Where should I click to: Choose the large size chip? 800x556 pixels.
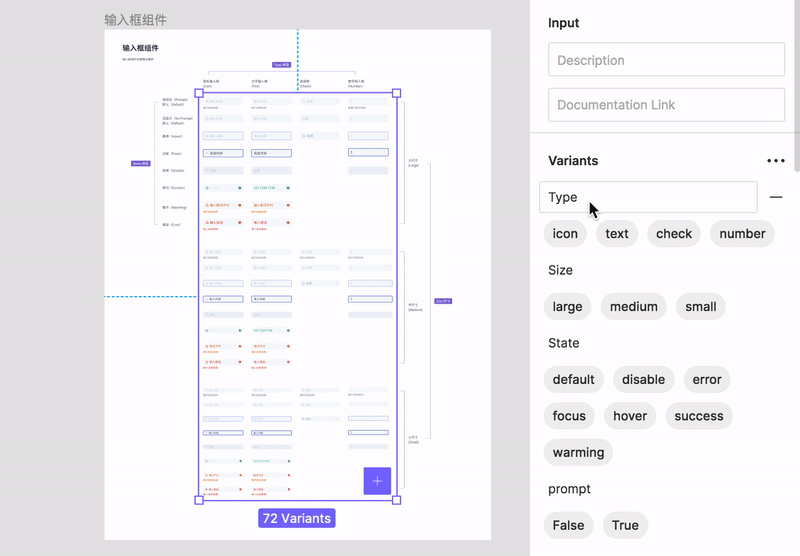(567, 307)
